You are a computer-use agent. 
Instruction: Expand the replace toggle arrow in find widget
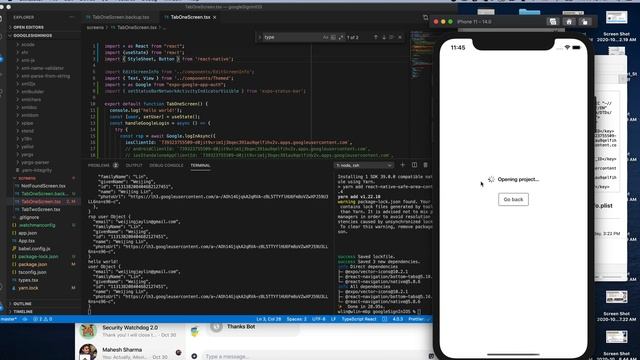260,37
